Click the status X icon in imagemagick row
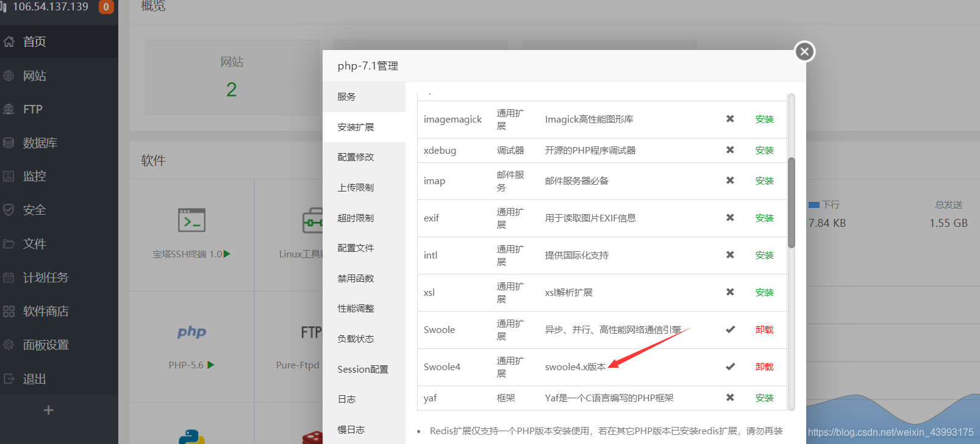This screenshot has height=444, width=980. (x=730, y=119)
